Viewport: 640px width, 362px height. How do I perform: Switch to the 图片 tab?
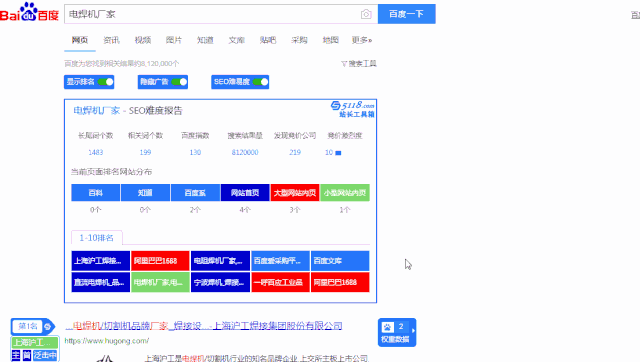tap(173, 40)
